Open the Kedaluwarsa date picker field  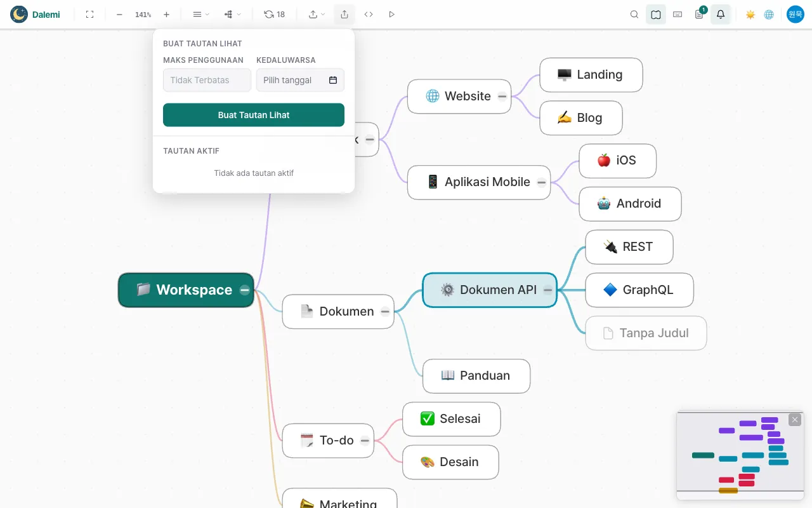[300, 80]
